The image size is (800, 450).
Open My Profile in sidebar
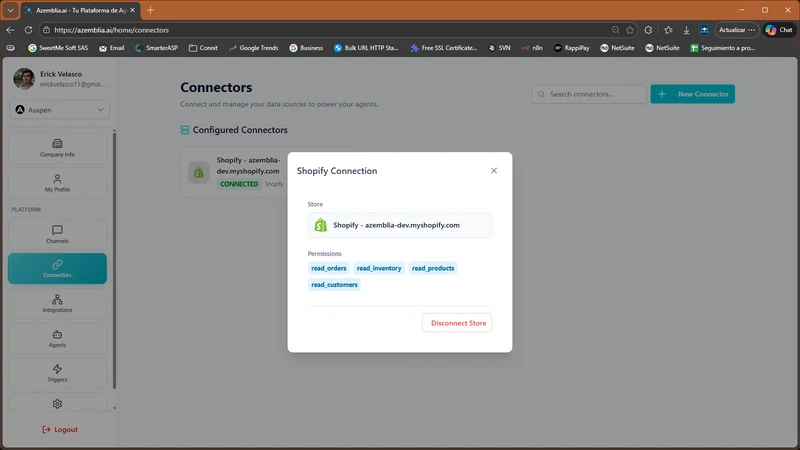[x=57, y=183]
